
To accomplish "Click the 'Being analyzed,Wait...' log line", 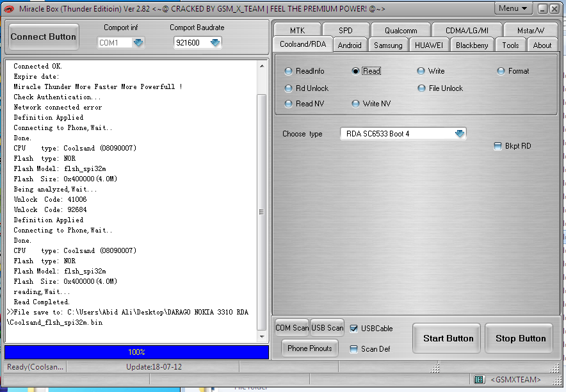I will (55, 189).
